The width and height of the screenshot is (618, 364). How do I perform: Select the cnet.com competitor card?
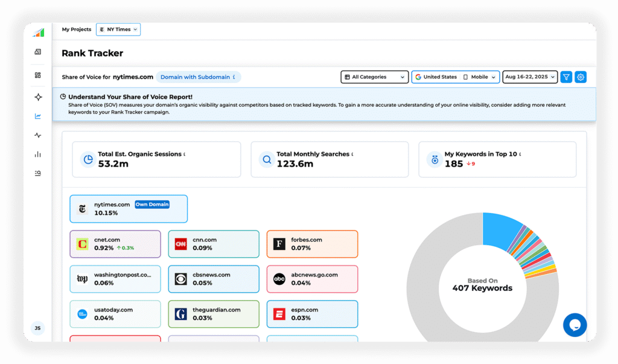115,244
